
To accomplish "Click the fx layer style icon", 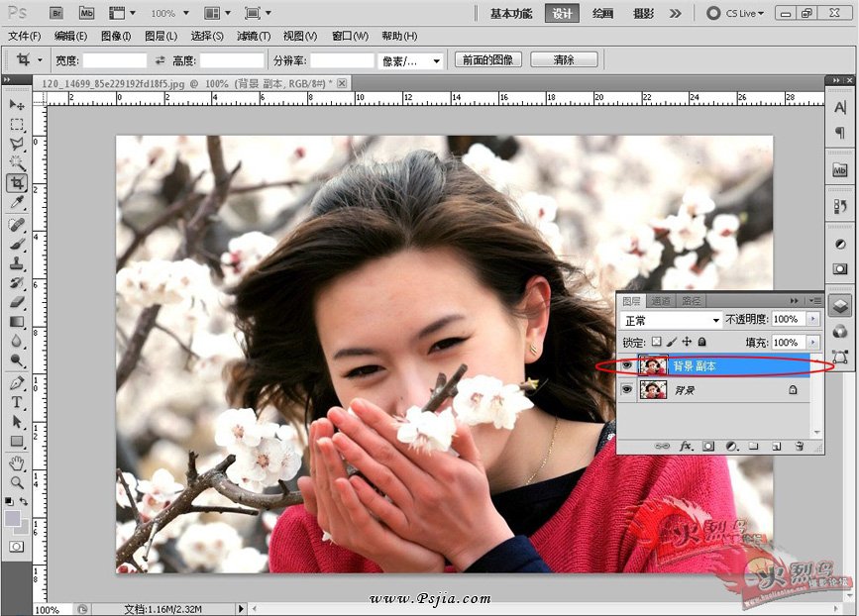I will [x=685, y=447].
